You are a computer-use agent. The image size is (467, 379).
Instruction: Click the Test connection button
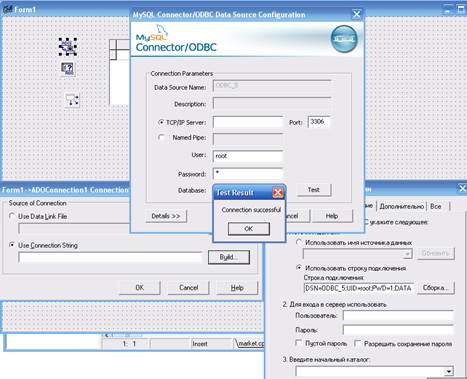click(313, 190)
